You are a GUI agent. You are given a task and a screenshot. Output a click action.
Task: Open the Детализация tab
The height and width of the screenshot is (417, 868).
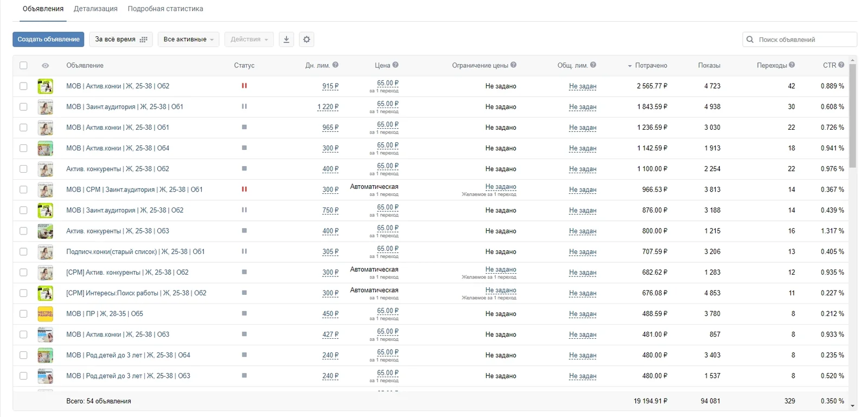pyautogui.click(x=95, y=9)
